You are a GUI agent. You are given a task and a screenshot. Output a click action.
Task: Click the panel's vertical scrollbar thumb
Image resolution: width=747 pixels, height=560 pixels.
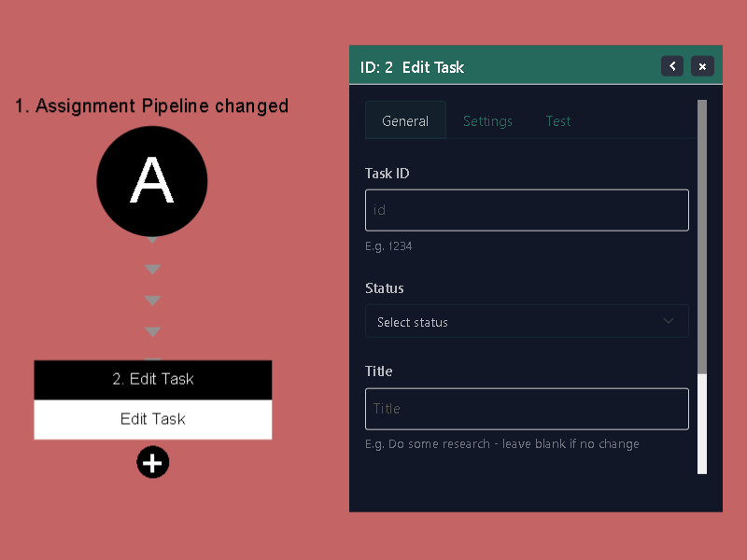pos(702,237)
